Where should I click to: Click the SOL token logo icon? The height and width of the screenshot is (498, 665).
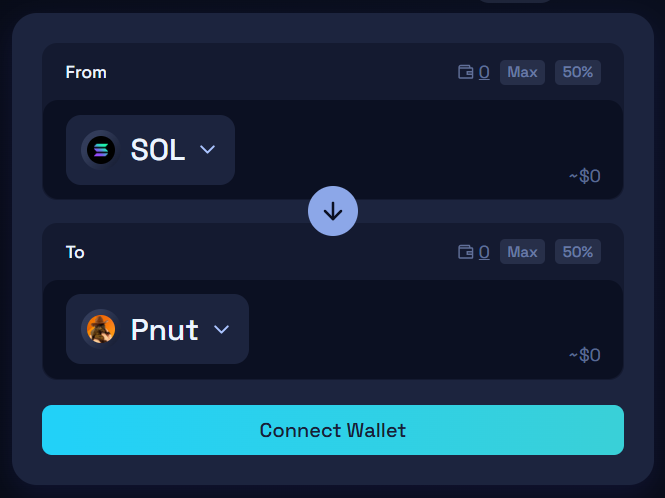click(101, 150)
